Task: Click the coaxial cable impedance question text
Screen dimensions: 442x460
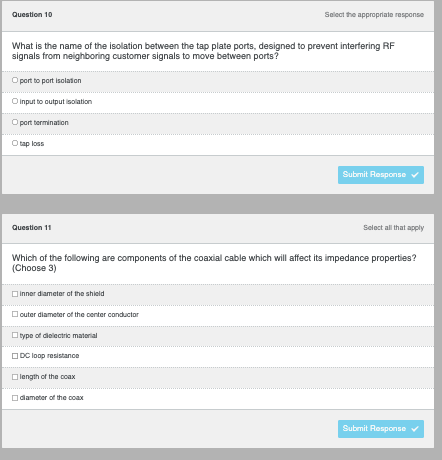Action: tap(214, 263)
